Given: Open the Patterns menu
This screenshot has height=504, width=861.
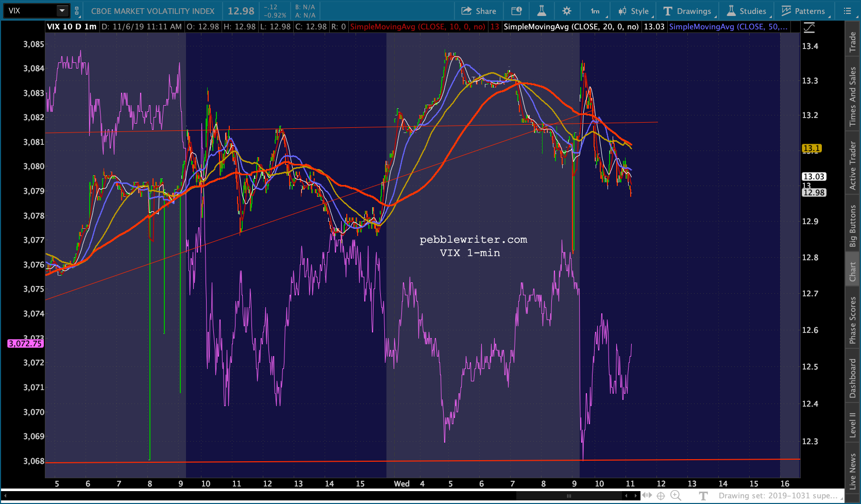Looking at the screenshot, I should 803,11.
